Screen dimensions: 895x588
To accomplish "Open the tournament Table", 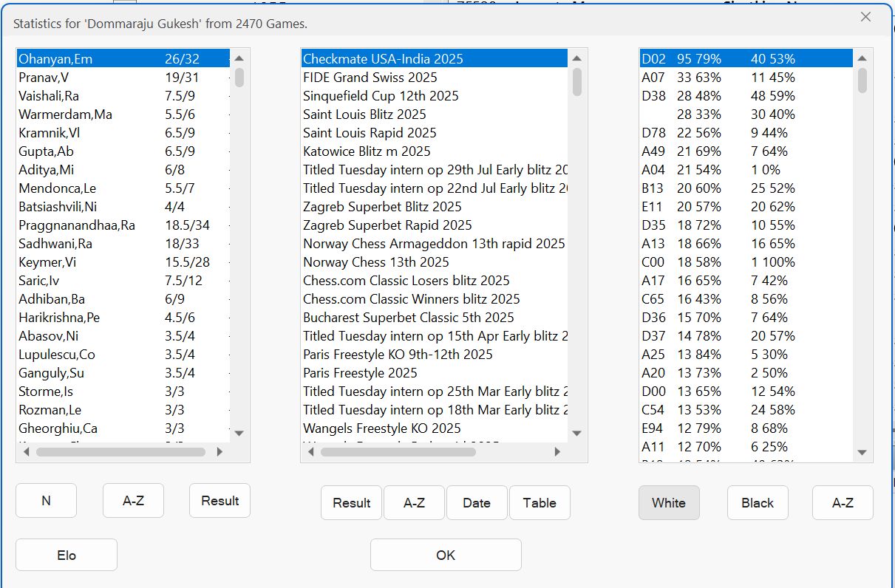I will click(540, 502).
